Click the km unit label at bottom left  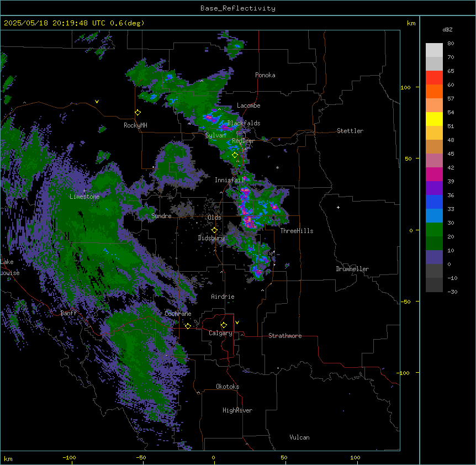[x=8, y=458]
